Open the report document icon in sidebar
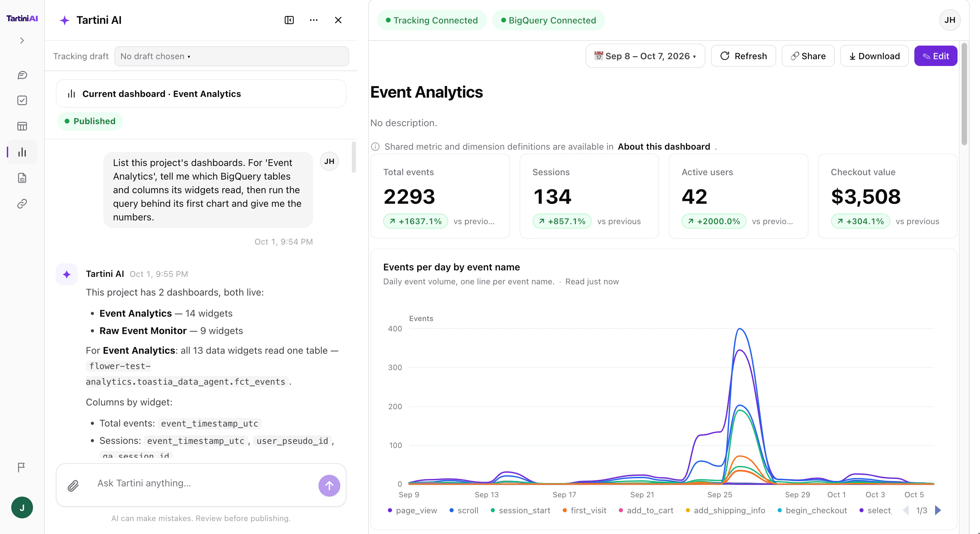Screen dimensions: 980x534 point(22,178)
